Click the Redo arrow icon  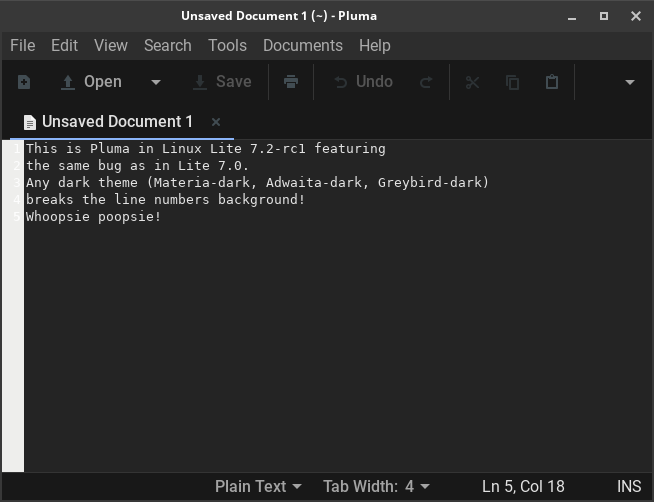(426, 82)
